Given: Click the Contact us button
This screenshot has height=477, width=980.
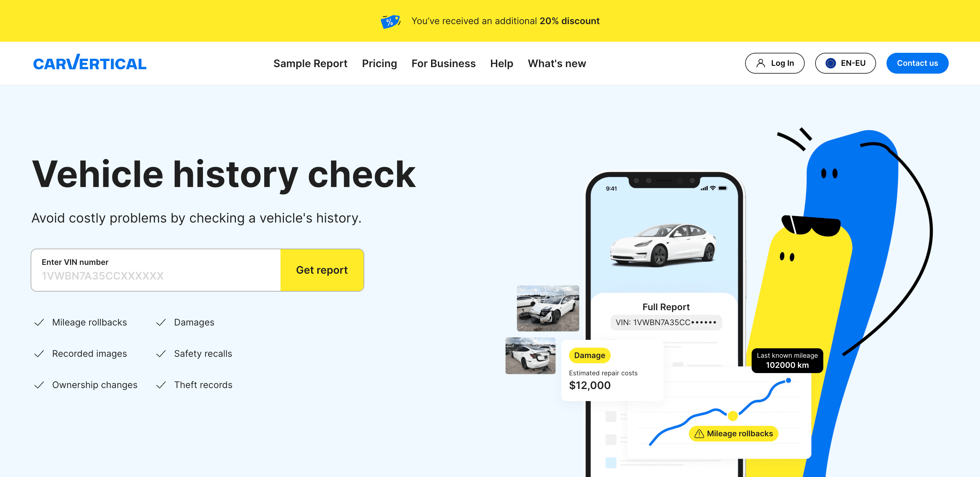Looking at the screenshot, I should (x=917, y=63).
